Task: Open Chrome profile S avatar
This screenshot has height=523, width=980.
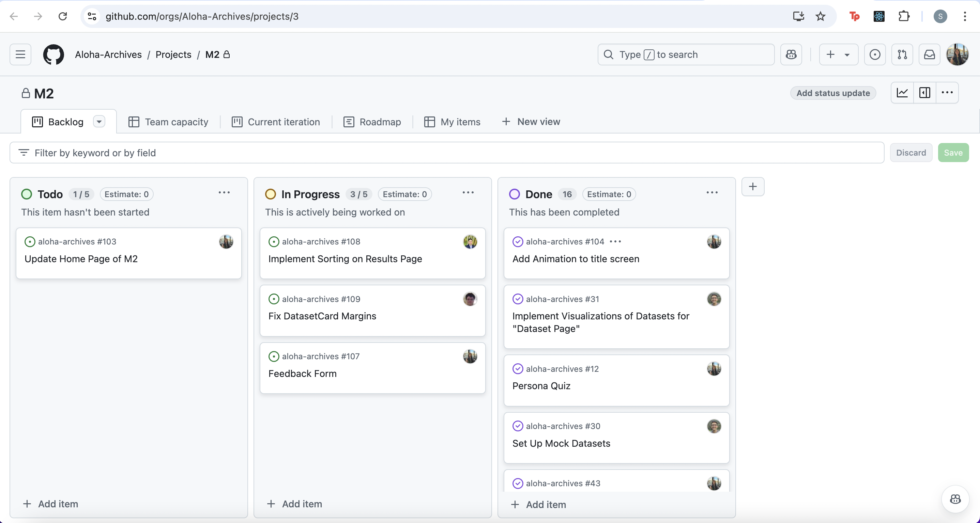Action: pyautogui.click(x=940, y=16)
